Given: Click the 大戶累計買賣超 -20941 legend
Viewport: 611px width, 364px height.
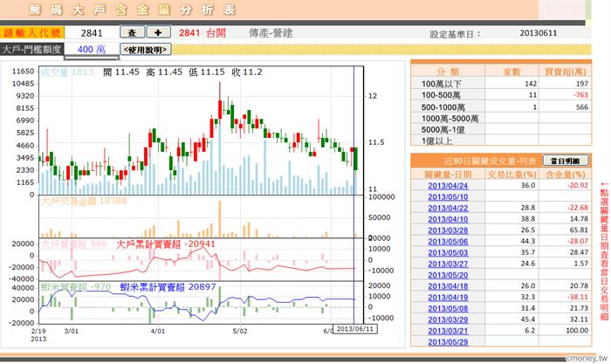Looking at the screenshot, I should click(166, 244).
